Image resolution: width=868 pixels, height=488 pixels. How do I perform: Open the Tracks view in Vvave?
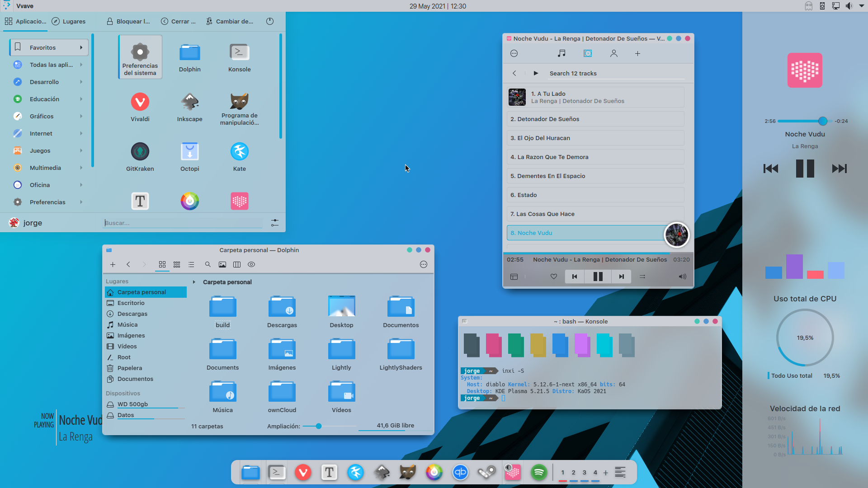click(x=561, y=53)
